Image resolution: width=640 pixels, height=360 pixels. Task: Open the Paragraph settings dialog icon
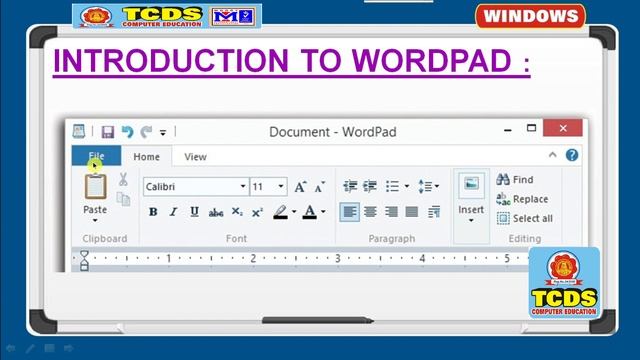(x=433, y=212)
